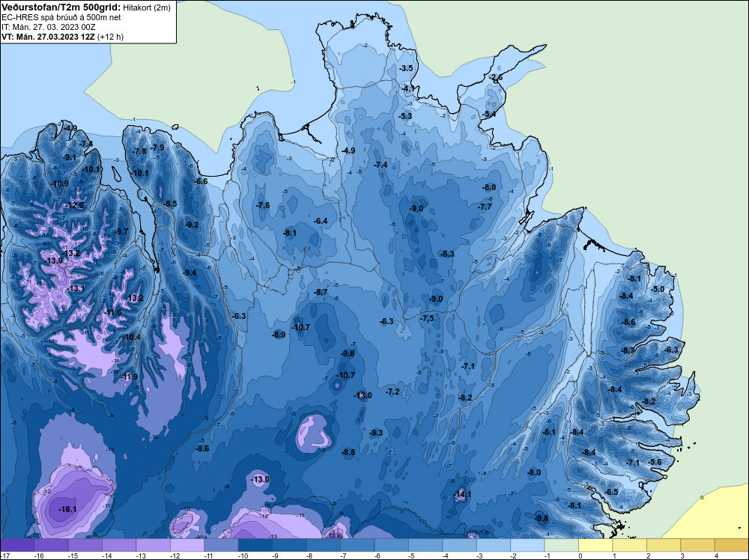Click the legend swatch between -4 and -3
Viewport: 749px width, 560px height.
(460, 545)
